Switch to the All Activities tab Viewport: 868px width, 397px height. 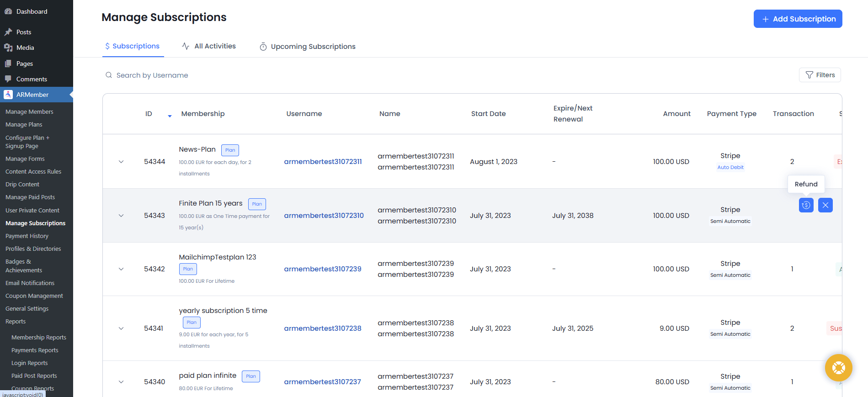tap(209, 46)
